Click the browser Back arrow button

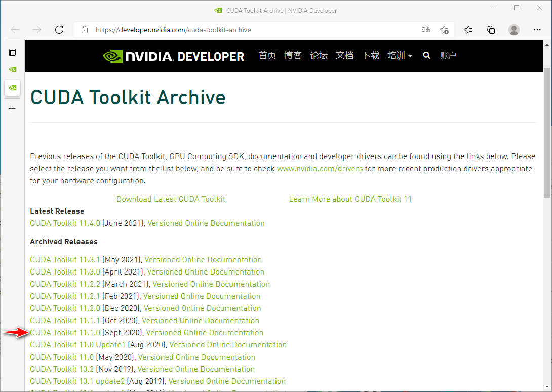point(15,30)
